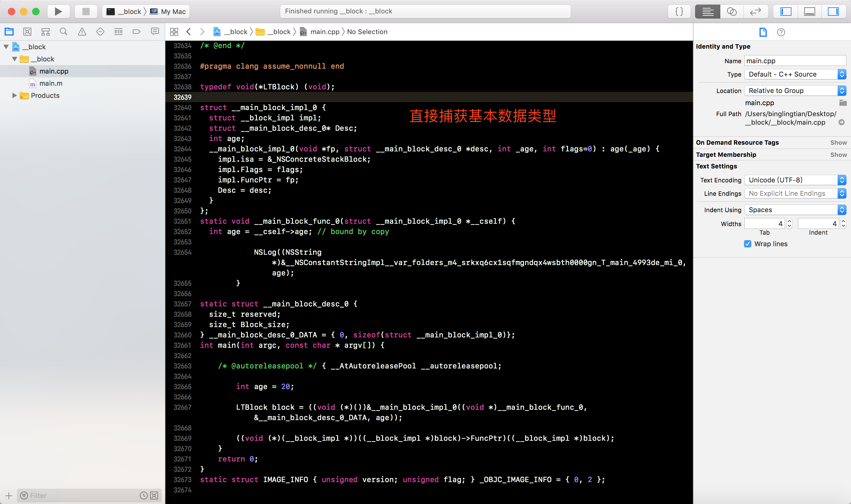Toggle the Wrap lines checkbox
The width and height of the screenshot is (851, 504).
click(747, 244)
